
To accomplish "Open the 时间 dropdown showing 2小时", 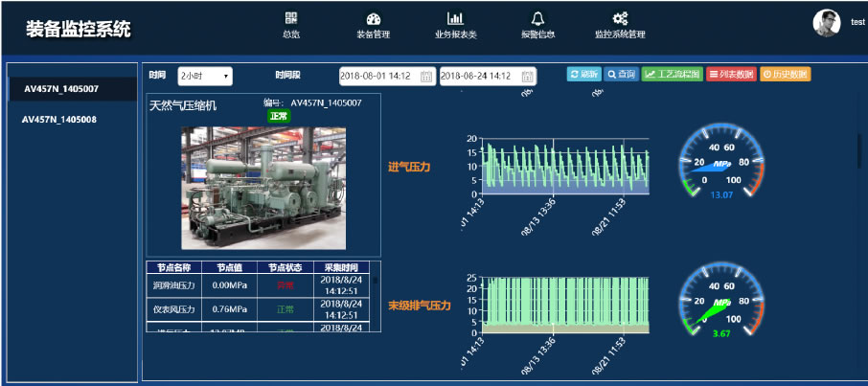I will (205, 76).
